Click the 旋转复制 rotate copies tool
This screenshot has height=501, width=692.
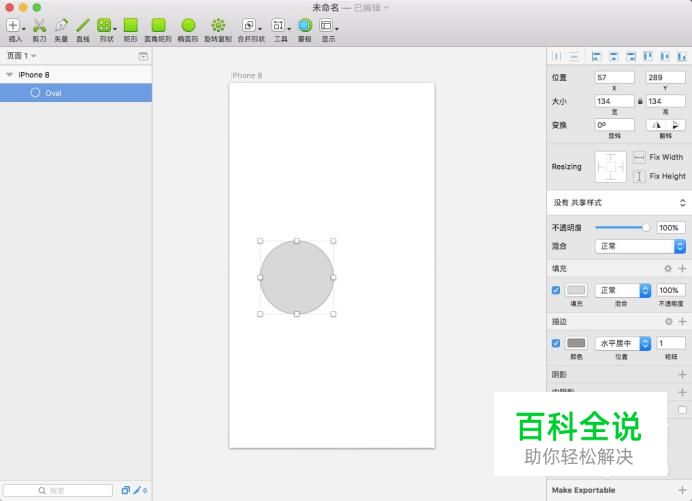pyautogui.click(x=218, y=25)
